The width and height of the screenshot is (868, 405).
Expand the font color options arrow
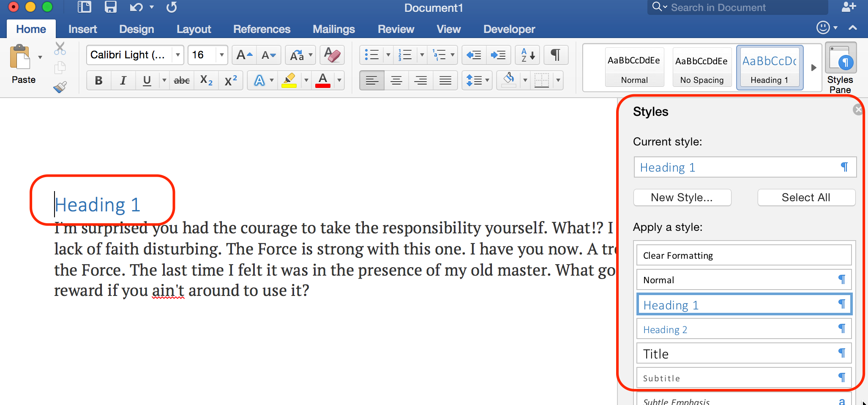(339, 80)
